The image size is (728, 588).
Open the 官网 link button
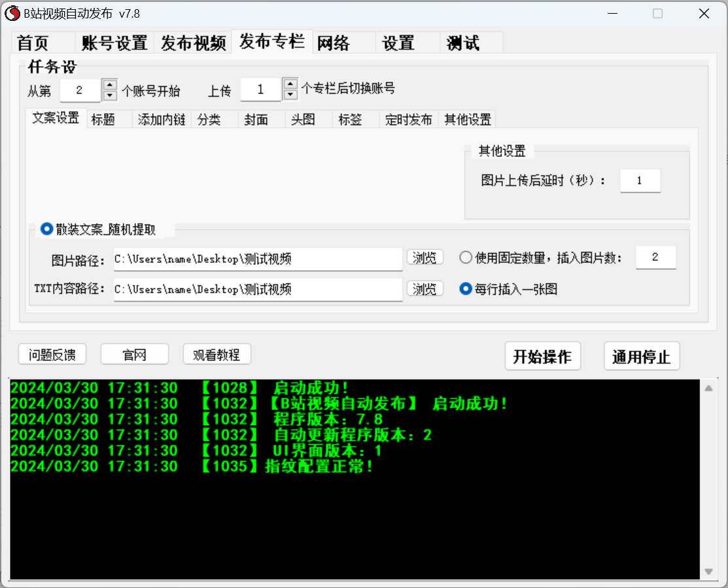[135, 355]
